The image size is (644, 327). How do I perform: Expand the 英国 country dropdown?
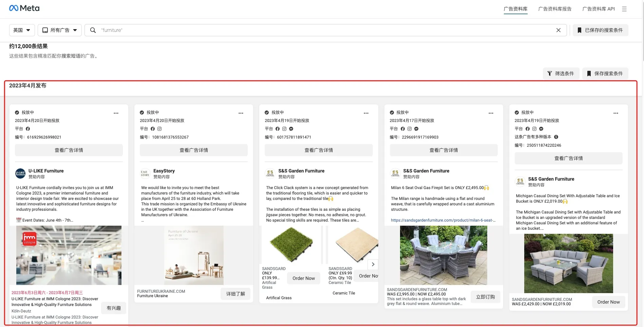(22, 30)
